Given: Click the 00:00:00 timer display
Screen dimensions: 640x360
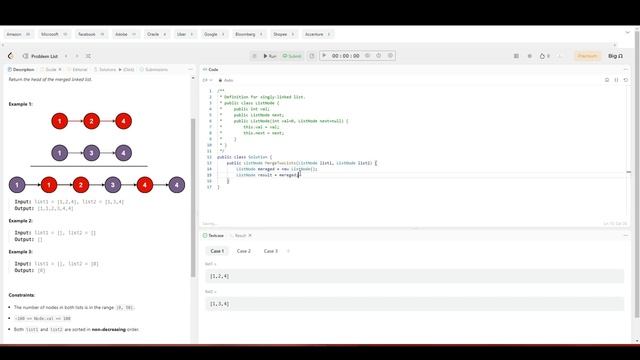Looking at the screenshot, I should (x=346, y=56).
